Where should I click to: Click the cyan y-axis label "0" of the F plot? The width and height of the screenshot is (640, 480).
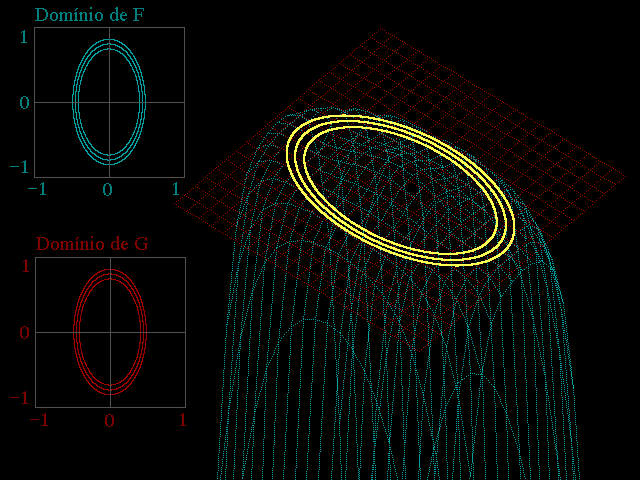click(24, 102)
